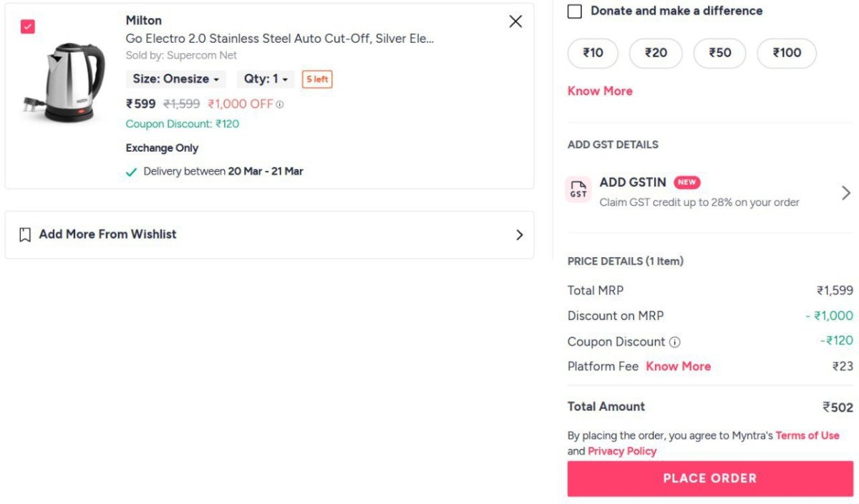Enable Donate and make a difference
This screenshot has width=859, height=504.
(575, 11)
